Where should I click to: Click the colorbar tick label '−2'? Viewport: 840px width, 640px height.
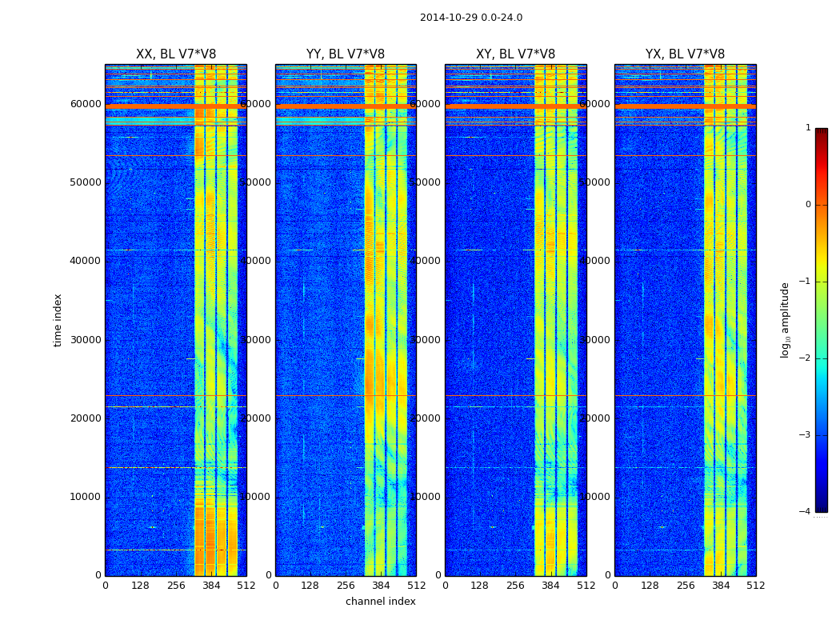point(807,358)
